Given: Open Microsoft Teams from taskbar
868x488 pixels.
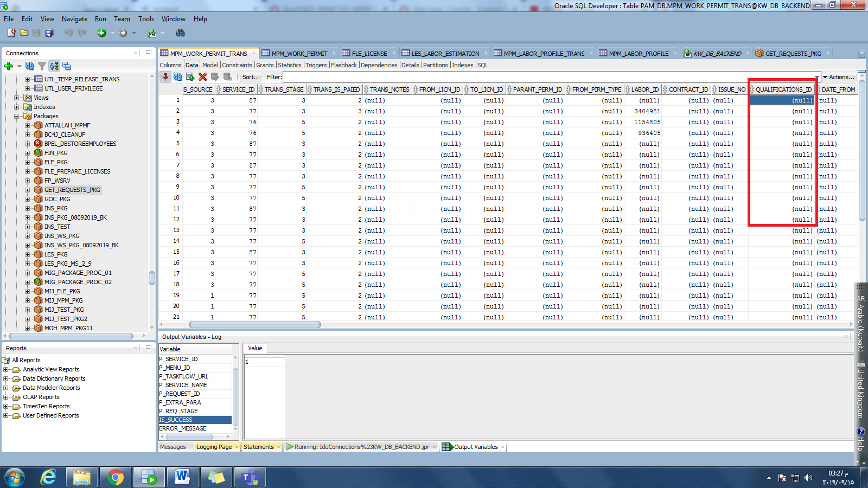Looking at the screenshot, I should tap(250, 478).
